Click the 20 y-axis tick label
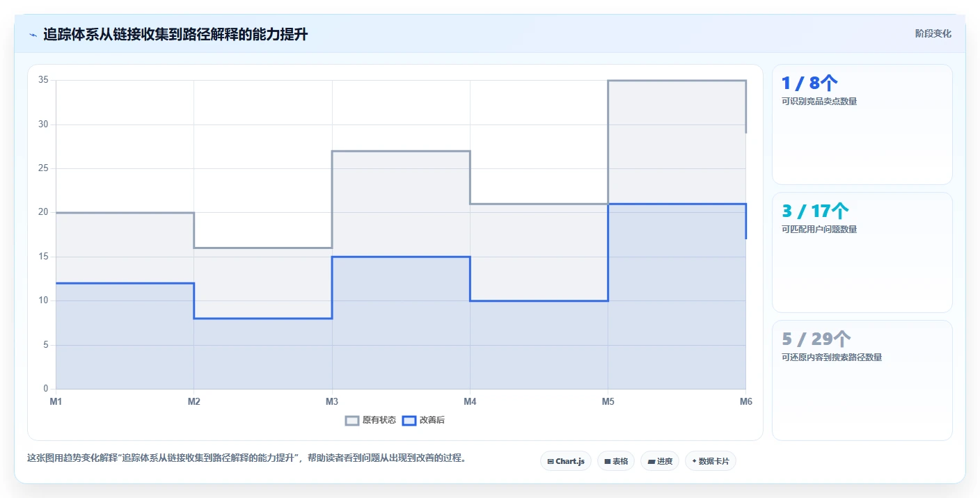 43,212
